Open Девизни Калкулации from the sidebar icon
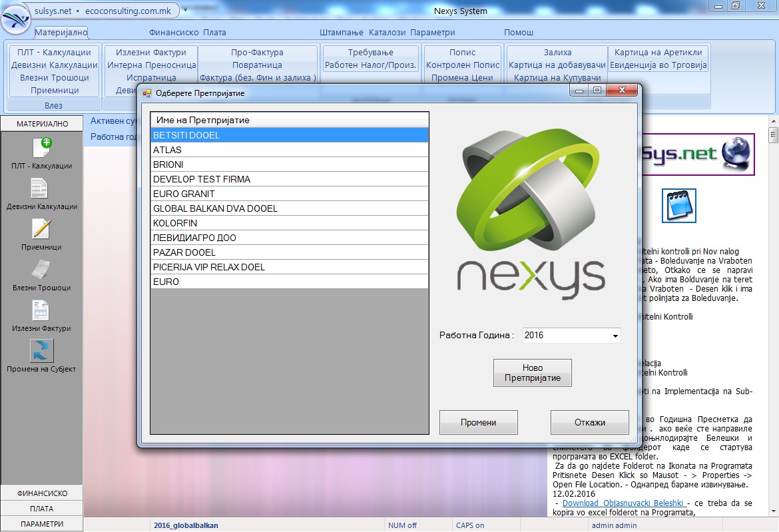779x532 pixels. (41, 189)
